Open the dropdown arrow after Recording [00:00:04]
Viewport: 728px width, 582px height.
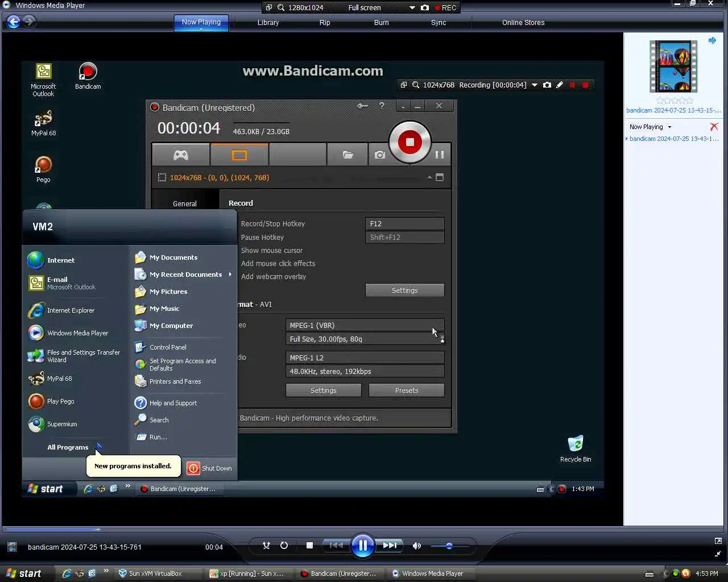tap(534, 85)
